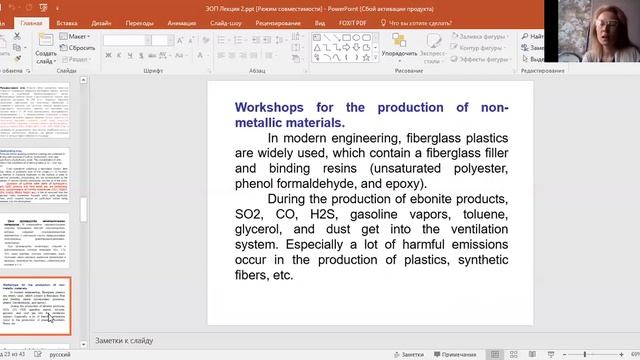Click inside the font name box

pyautogui.click(x=124, y=40)
